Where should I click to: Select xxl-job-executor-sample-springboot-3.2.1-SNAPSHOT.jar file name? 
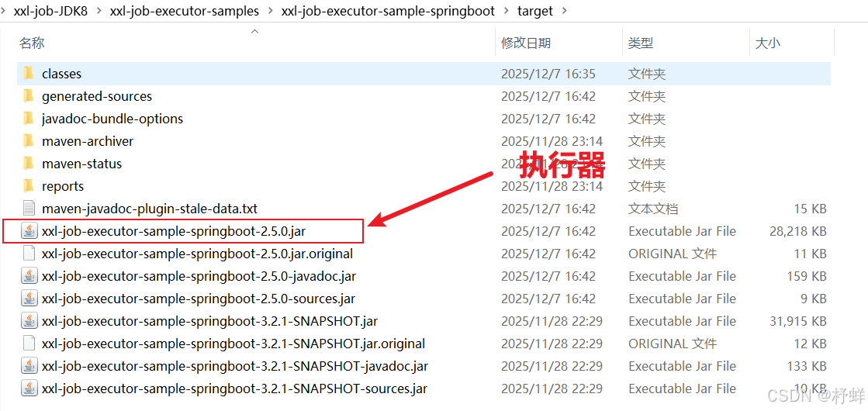(x=209, y=321)
